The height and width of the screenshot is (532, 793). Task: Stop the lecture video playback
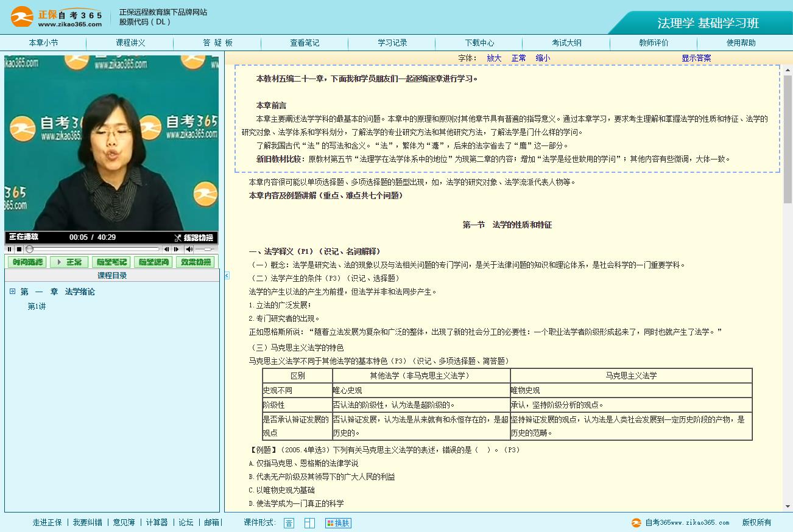(x=19, y=249)
